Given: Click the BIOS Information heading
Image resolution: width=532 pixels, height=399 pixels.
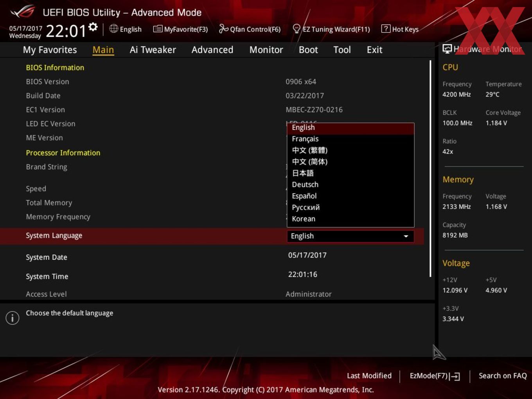Looking at the screenshot, I should [x=55, y=68].
